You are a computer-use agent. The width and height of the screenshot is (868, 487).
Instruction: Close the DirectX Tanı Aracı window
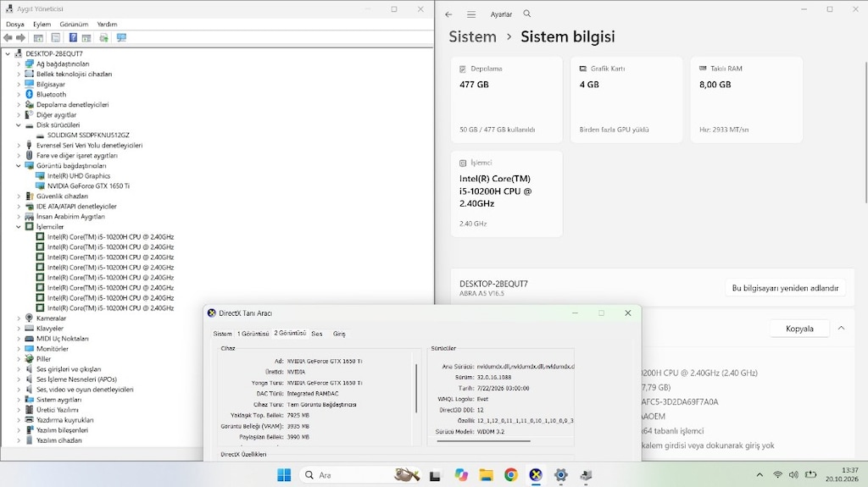(x=628, y=313)
